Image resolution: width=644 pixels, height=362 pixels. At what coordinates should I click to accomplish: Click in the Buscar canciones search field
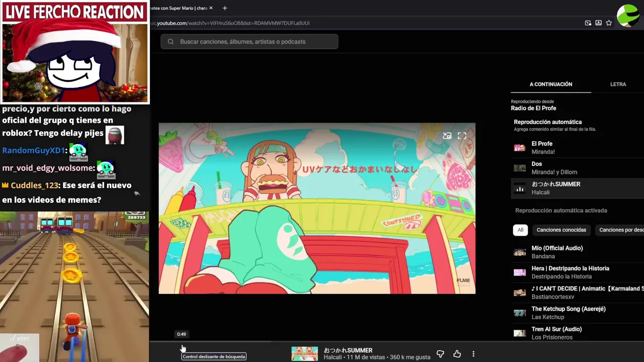click(250, 42)
